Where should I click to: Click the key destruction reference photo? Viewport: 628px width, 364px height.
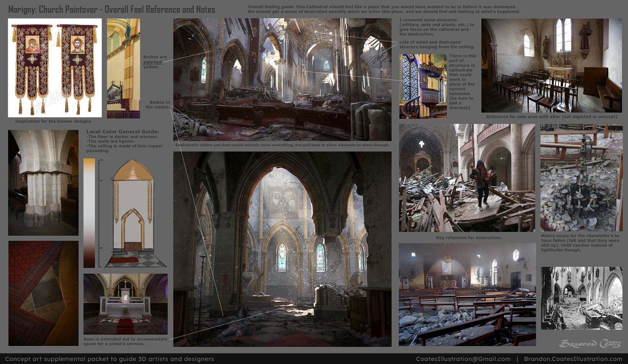467,178
